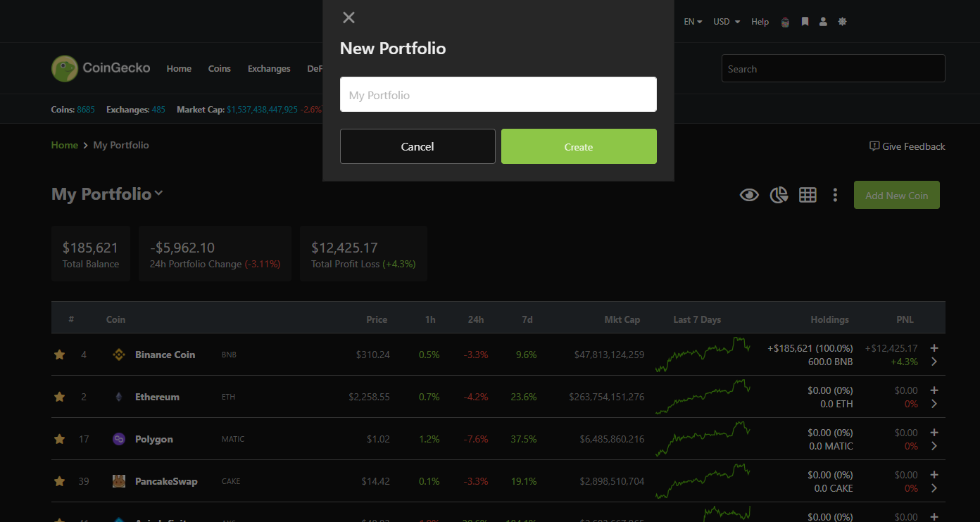
Task: Click the Search box in the header
Action: (833, 68)
